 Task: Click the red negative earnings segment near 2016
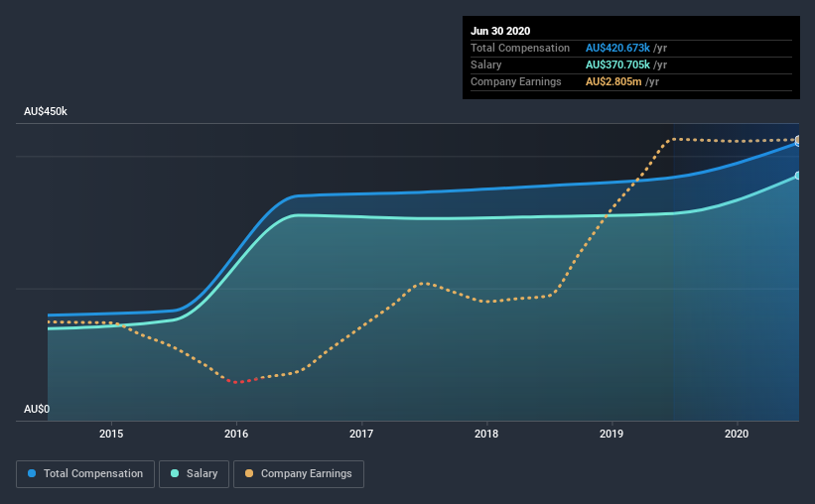240,381
